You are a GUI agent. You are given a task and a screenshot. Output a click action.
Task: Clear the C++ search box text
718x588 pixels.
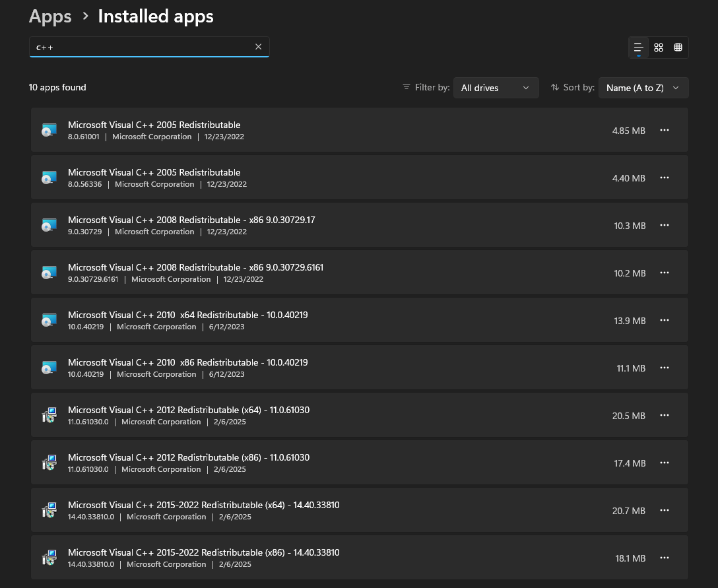click(258, 47)
